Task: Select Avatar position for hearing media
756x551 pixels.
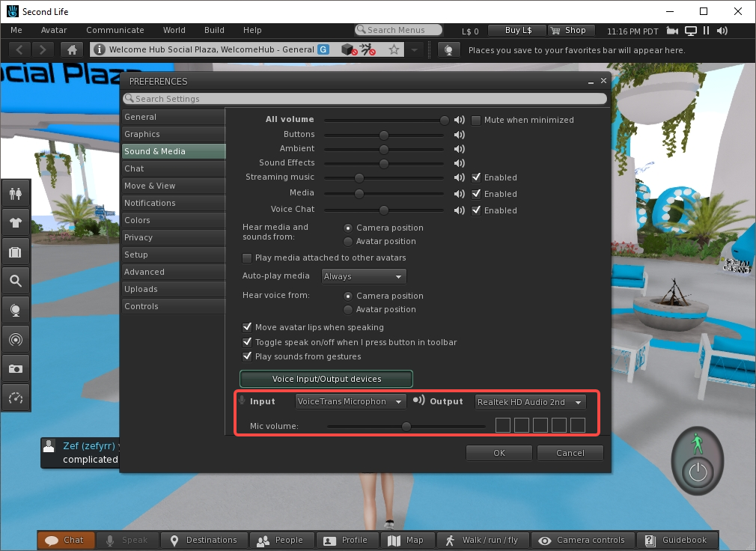Action: coord(347,241)
